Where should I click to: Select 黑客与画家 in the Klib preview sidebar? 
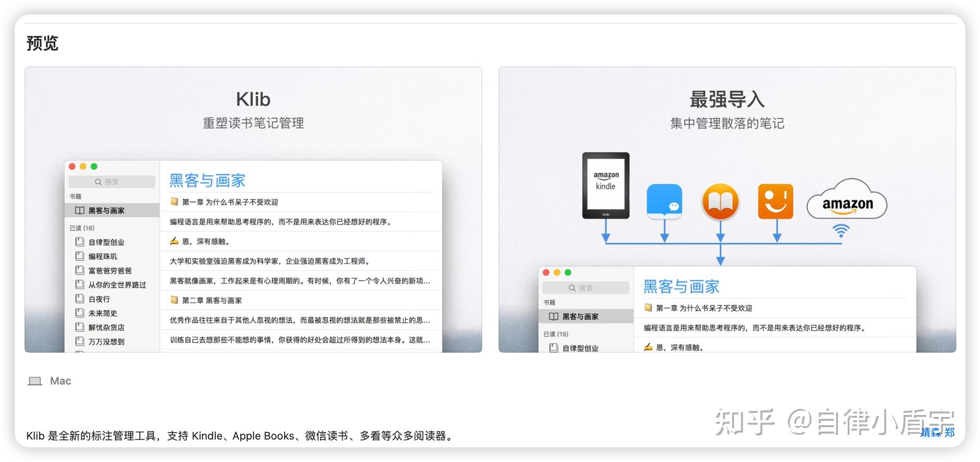(112, 210)
